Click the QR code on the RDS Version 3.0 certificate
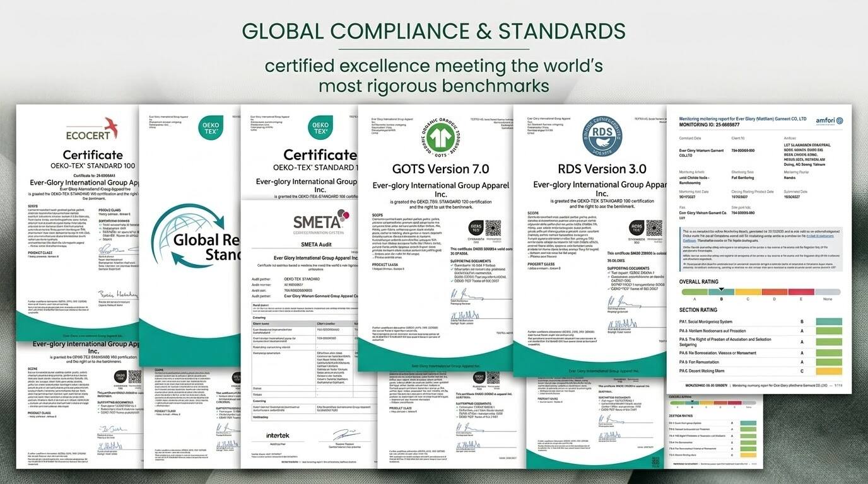 pos(654,228)
